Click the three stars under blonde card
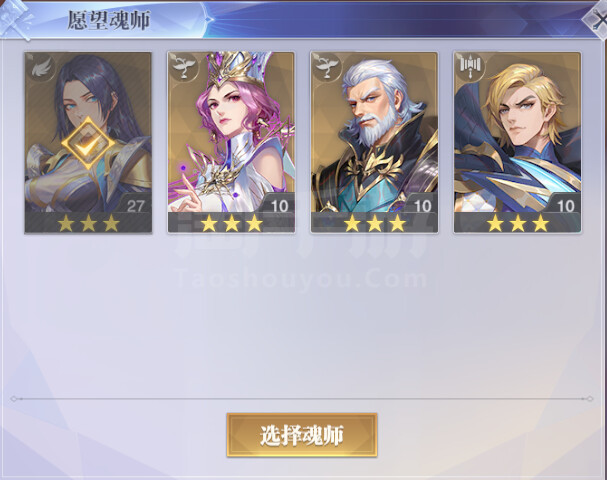607x480 pixels. click(x=518, y=223)
